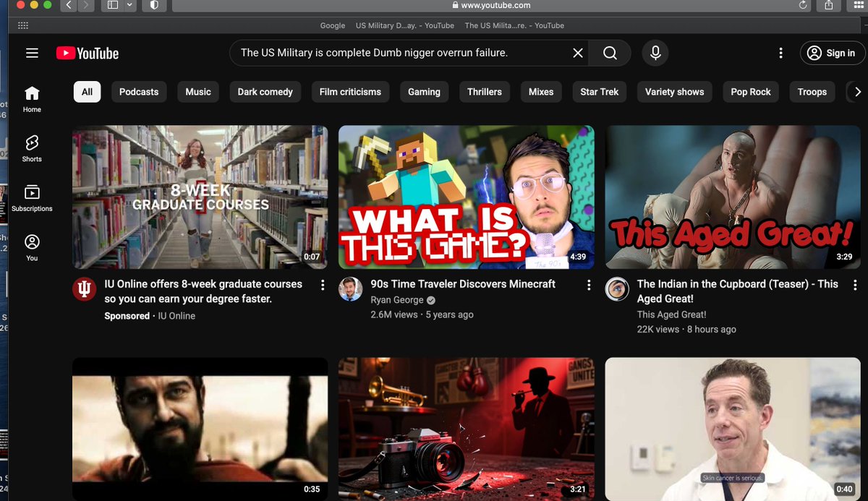The image size is (868, 501).
Task: Switch to 'US Military D...ay. - YouTube' tab
Action: pyautogui.click(x=405, y=25)
